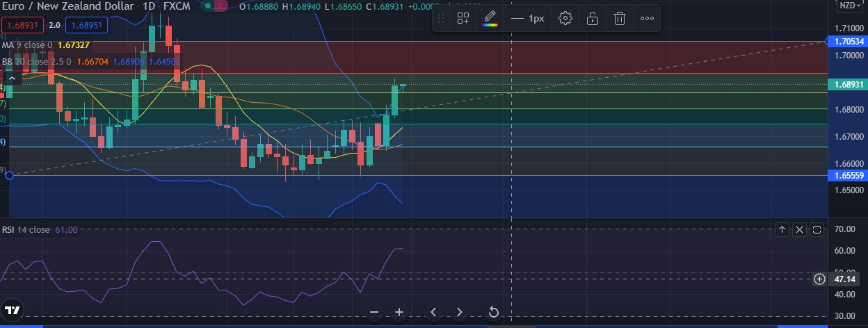Screen dimensions: 868x328
Task: Click the 1.66000 price axis label
Action: pos(849,164)
